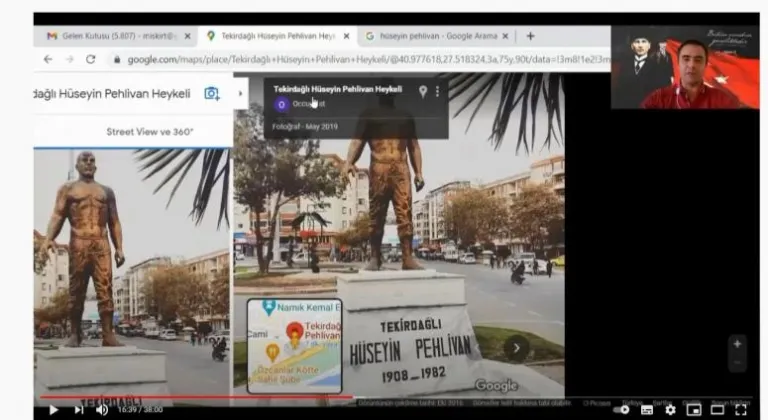This screenshot has width=768, height=420.
Task: Click the video player play button
Action: (x=53, y=409)
